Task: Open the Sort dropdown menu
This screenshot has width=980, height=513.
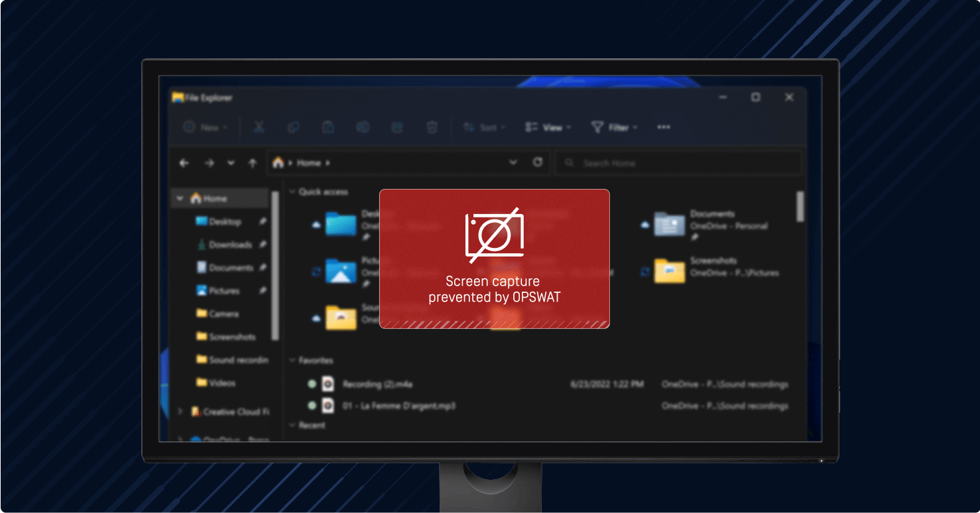Action: click(x=485, y=127)
